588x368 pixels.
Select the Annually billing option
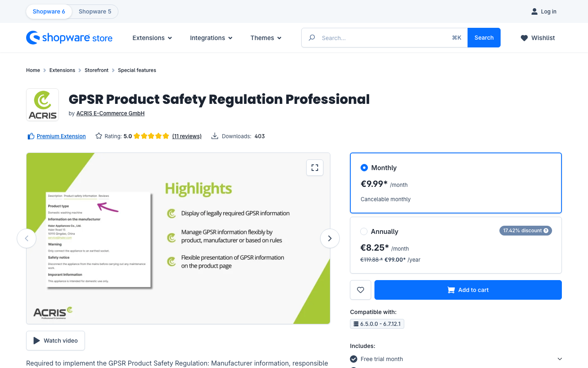pyautogui.click(x=364, y=231)
